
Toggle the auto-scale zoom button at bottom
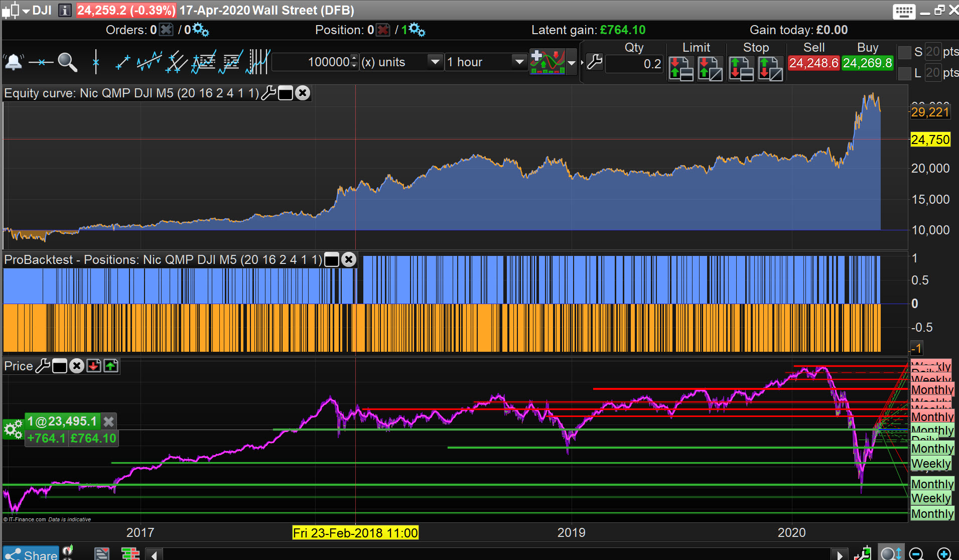890,553
